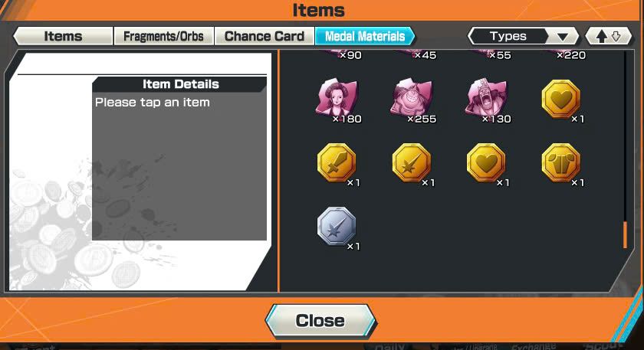
Task: Select the gold star-slash medal
Action: pyautogui.click(x=412, y=163)
